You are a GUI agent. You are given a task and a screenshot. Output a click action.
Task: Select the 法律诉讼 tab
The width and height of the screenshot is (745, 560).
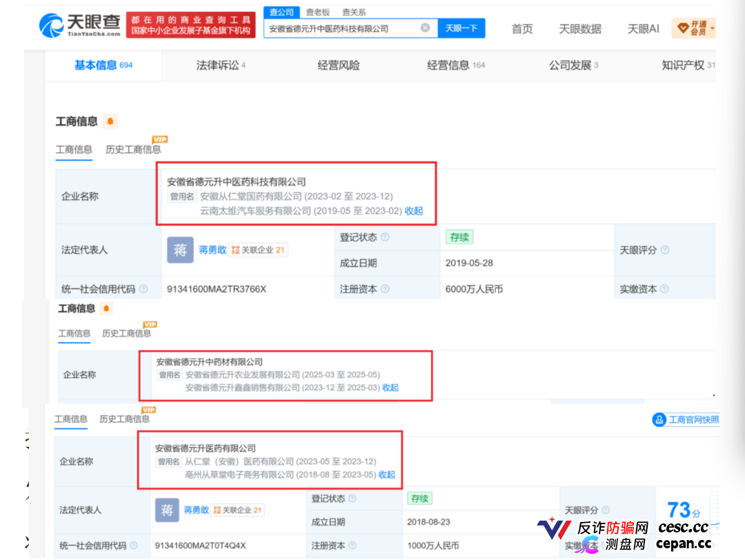[221, 65]
